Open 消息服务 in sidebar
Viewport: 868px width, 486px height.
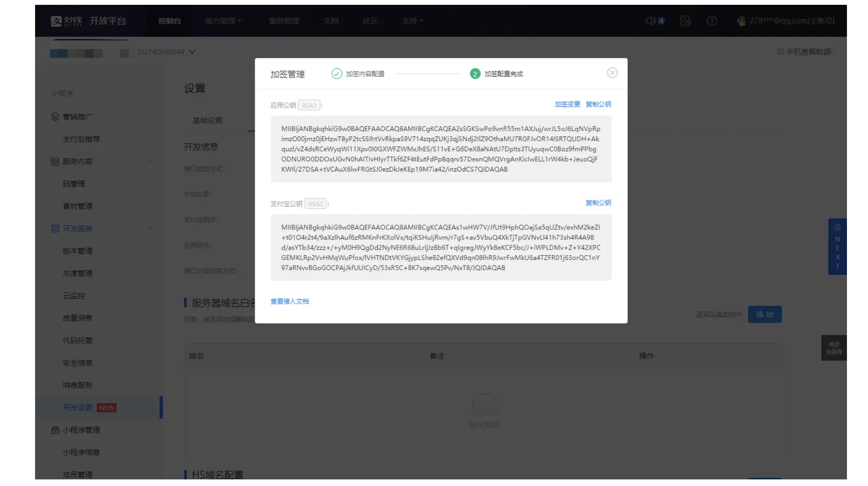pyautogui.click(x=78, y=385)
